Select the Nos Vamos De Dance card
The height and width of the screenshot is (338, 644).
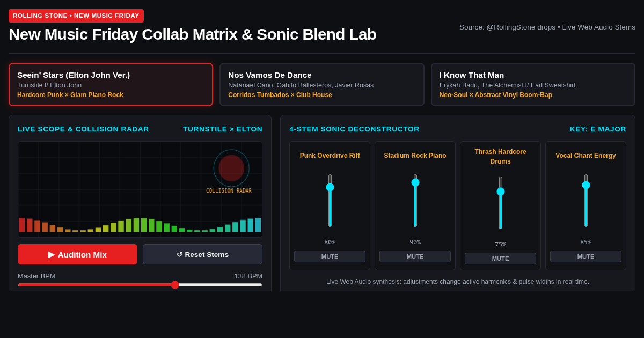[x=322, y=85]
